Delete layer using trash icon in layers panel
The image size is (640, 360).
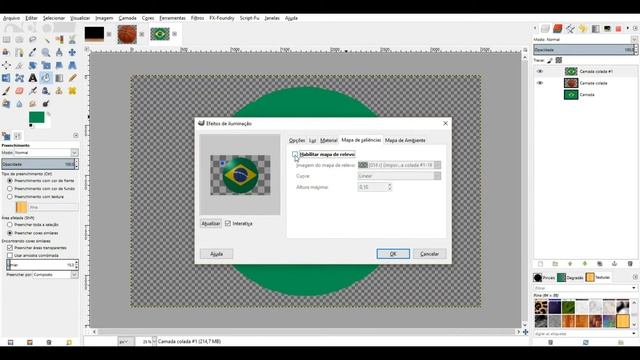tap(630, 264)
